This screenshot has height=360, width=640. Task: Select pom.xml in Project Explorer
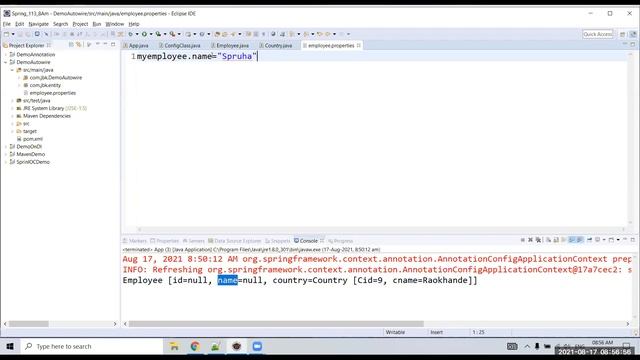click(29, 139)
